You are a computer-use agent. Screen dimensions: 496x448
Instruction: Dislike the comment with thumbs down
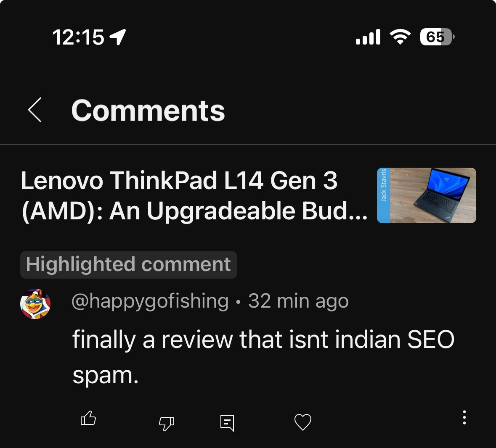(x=167, y=423)
